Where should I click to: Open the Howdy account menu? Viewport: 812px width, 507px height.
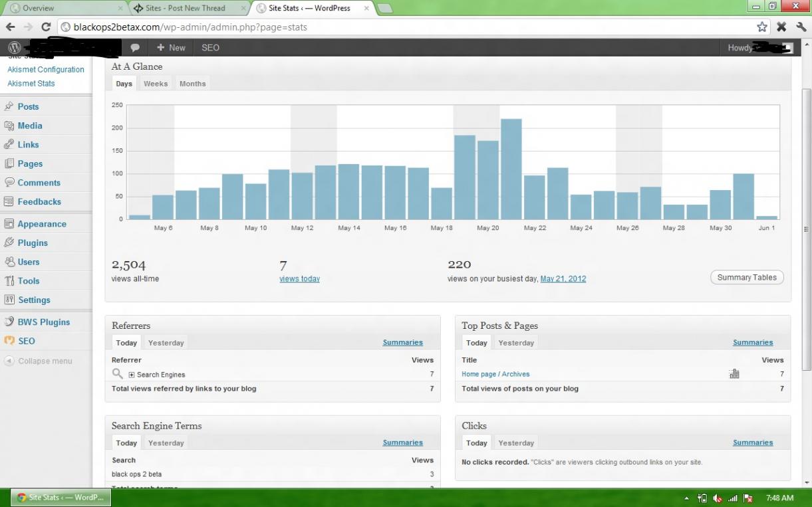click(x=759, y=48)
